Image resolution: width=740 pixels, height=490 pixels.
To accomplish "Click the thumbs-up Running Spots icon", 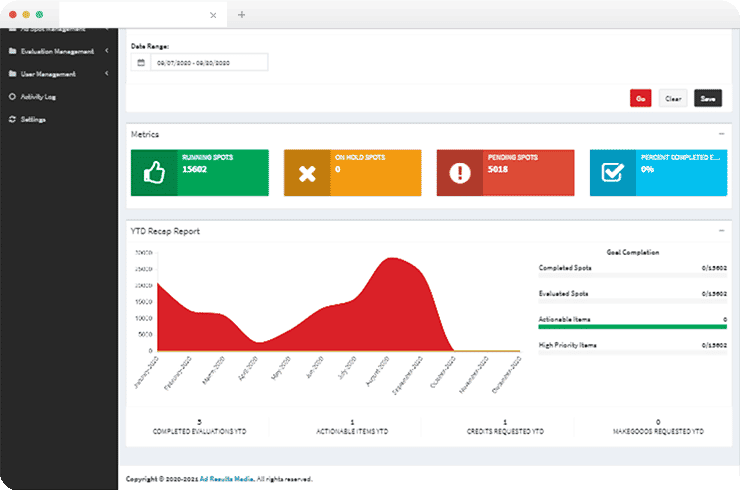I will [153, 173].
